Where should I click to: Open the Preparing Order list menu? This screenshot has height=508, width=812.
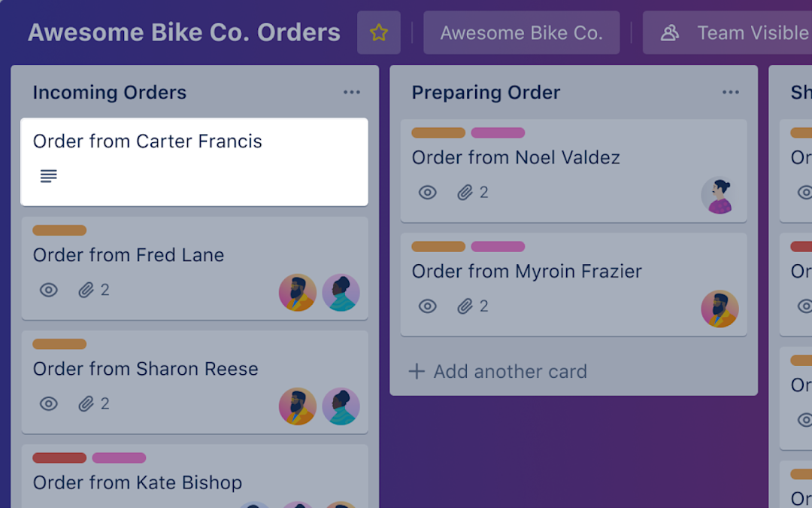pyautogui.click(x=730, y=92)
